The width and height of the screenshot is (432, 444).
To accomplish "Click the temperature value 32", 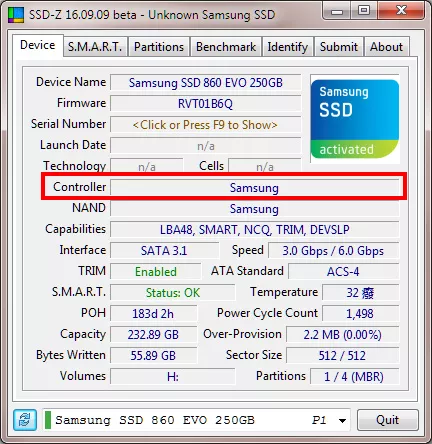I will [x=360, y=293].
